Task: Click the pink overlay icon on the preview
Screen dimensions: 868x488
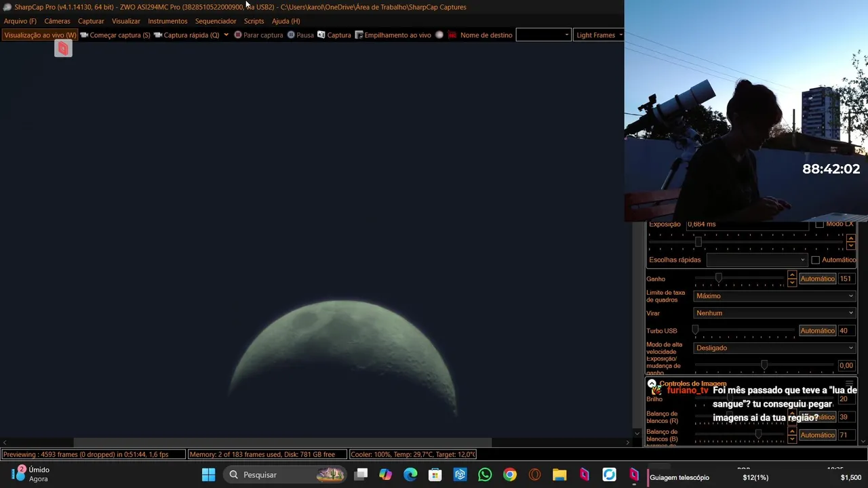Action: coord(63,48)
